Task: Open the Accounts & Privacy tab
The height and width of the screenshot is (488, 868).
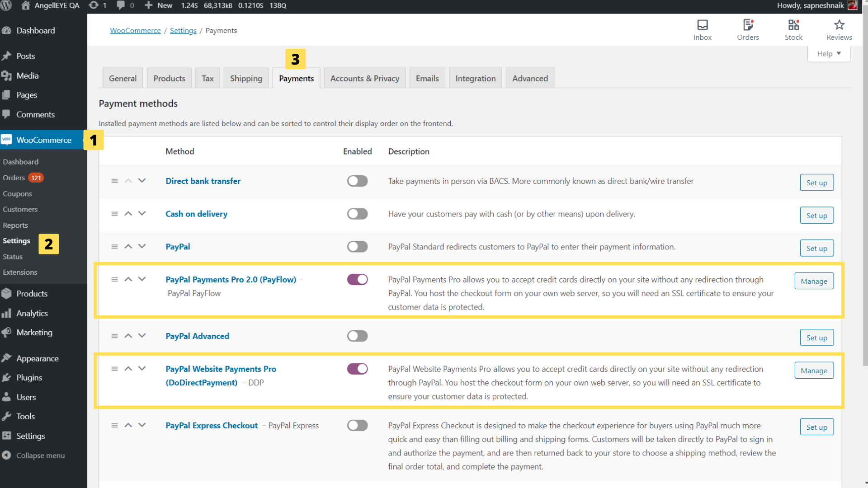Action: (x=365, y=78)
